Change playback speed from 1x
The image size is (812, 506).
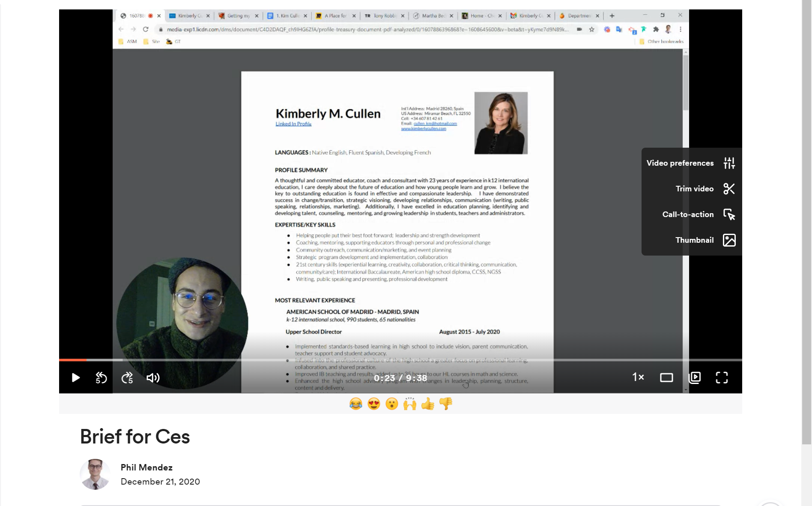tap(638, 378)
